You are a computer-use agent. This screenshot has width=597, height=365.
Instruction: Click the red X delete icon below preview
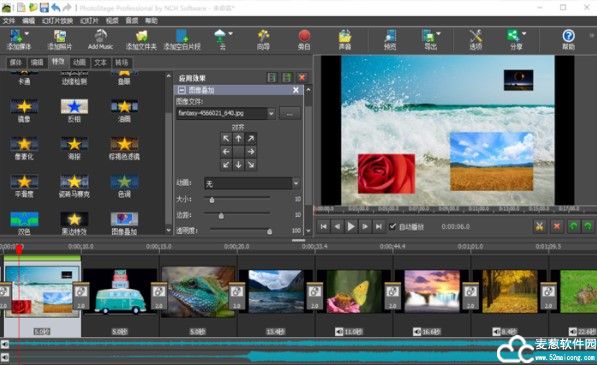tap(557, 226)
